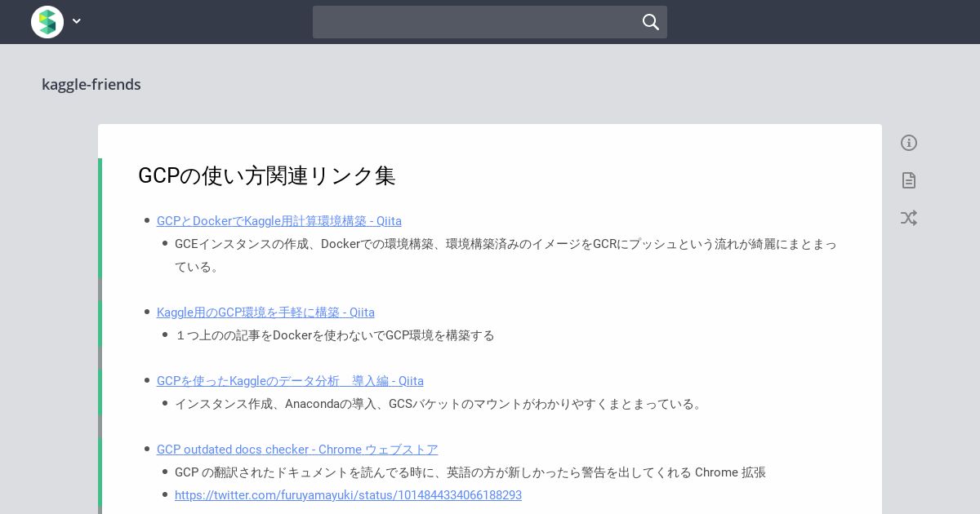Open GCP outdated docs checker Chrome ウェブストア link

[297, 450]
